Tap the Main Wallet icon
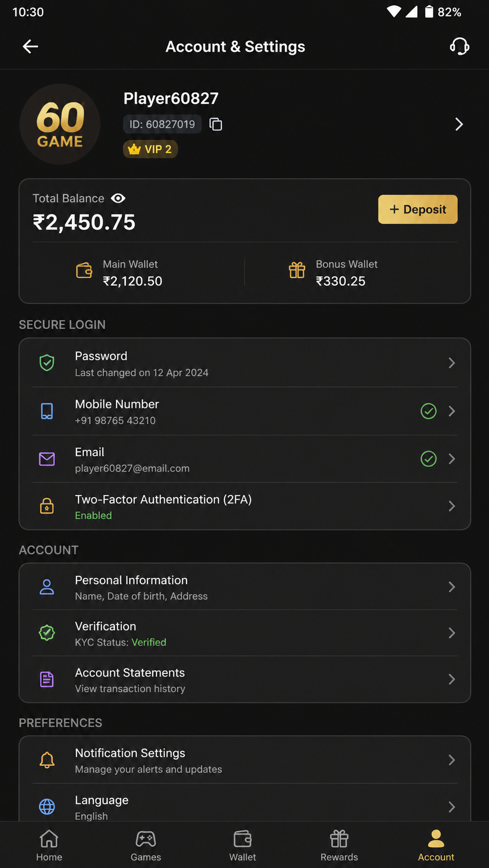489x868 pixels. 84,270
